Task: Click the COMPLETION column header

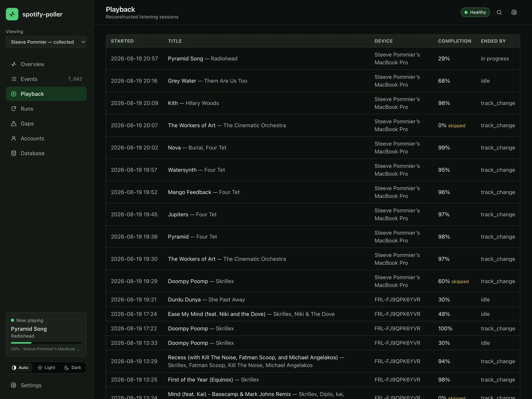Action: pos(455,41)
